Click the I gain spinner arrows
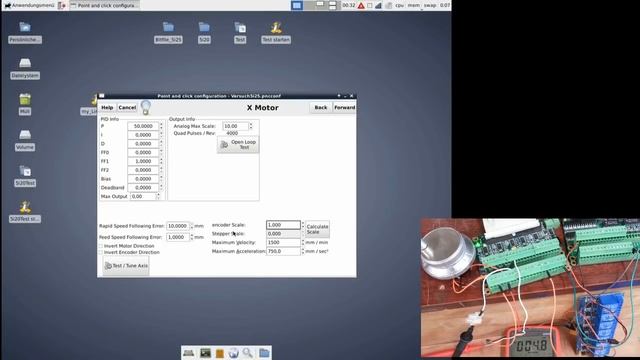This screenshot has height=360, width=640. click(161, 135)
